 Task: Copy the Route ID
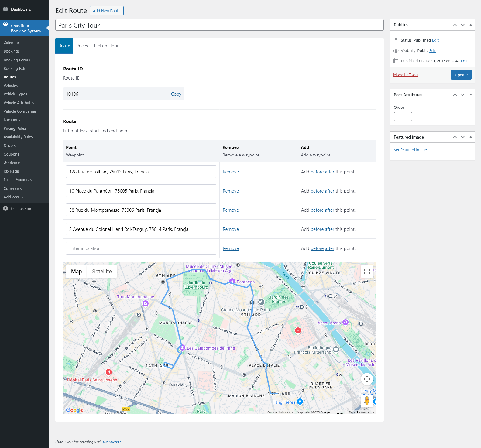point(176,94)
